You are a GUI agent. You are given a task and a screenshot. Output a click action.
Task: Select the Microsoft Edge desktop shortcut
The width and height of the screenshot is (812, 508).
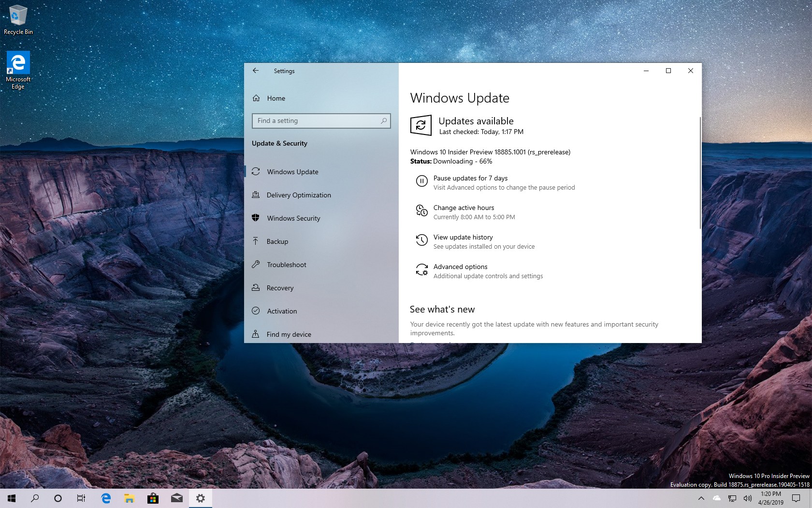[x=18, y=70]
